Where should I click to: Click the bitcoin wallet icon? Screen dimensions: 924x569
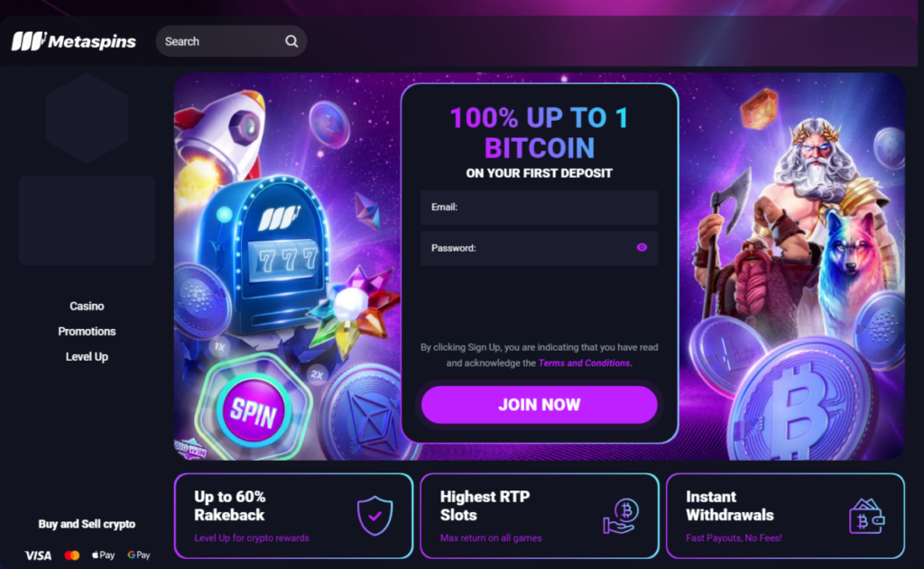coord(867,516)
